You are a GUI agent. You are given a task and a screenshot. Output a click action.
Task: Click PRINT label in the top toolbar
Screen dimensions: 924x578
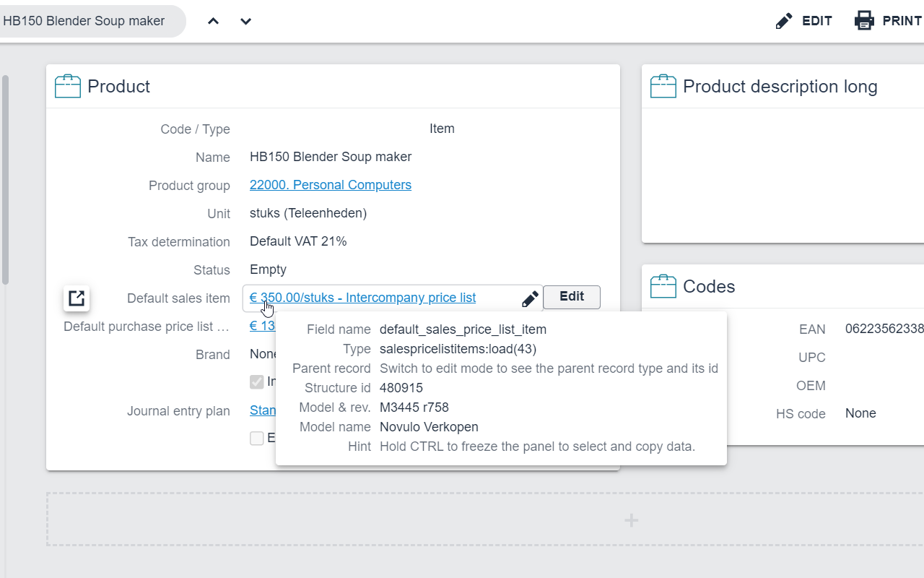(x=902, y=21)
